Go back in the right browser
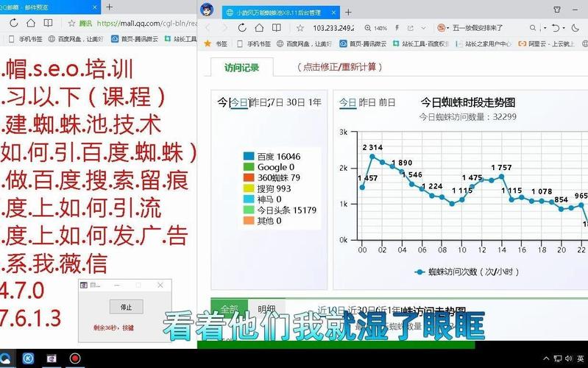 pos(208,28)
